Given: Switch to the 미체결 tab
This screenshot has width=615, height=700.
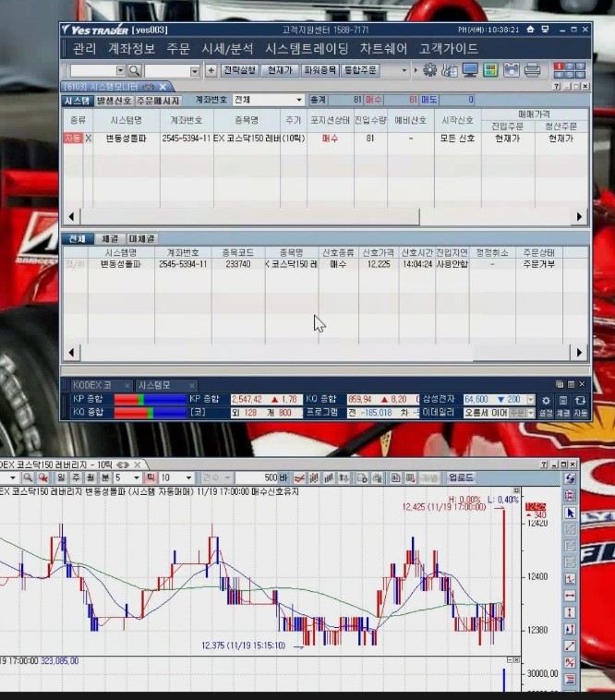Looking at the screenshot, I should pyautogui.click(x=141, y=239).
